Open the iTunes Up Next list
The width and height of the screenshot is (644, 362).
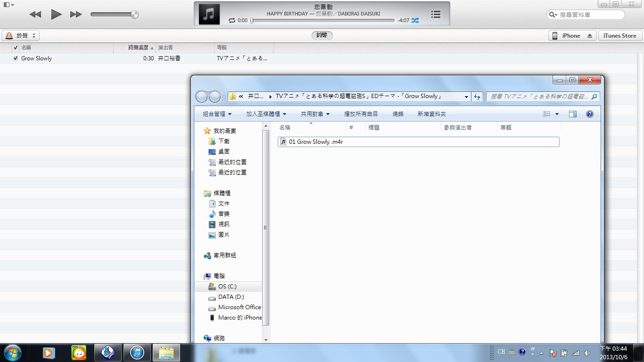pos(436,15)
